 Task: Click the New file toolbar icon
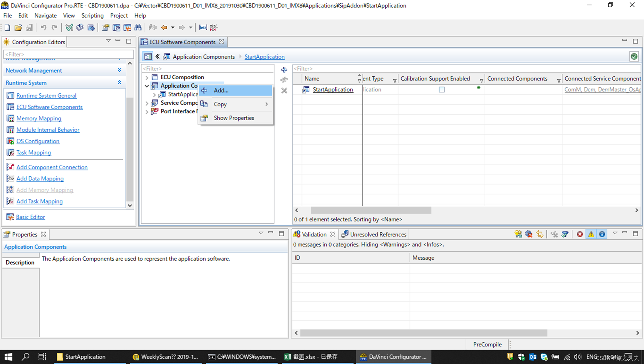coord(8,28)
